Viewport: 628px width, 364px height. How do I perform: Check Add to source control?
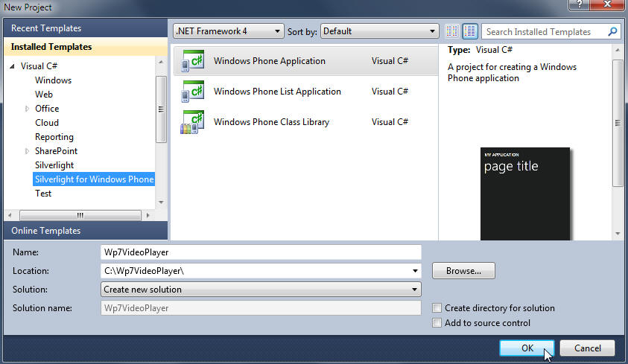coord(437,323)
